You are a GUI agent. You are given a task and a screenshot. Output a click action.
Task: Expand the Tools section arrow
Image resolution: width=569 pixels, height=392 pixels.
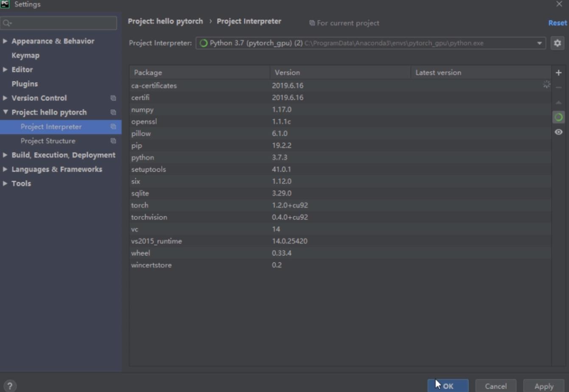coord(5,183)
